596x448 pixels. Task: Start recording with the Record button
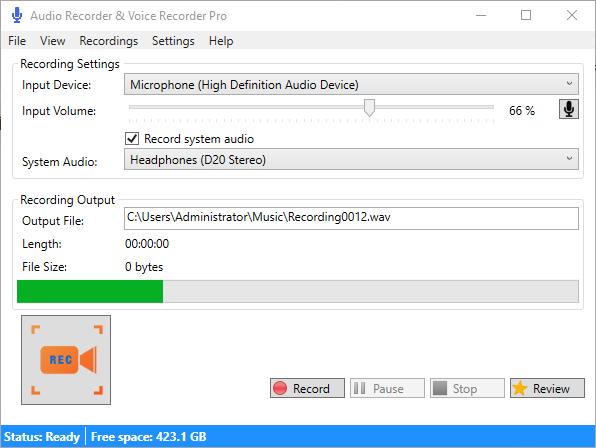pyautogui.click(x=308, y=388)
